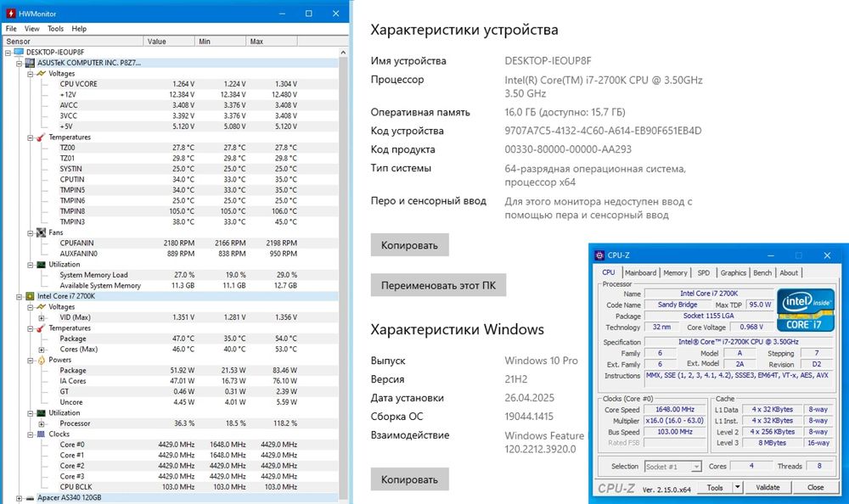849x504 pixels.
Task: Open the Selection Socket #1 dropdown in CPU-Z
Action: click(x=696, y=467)
